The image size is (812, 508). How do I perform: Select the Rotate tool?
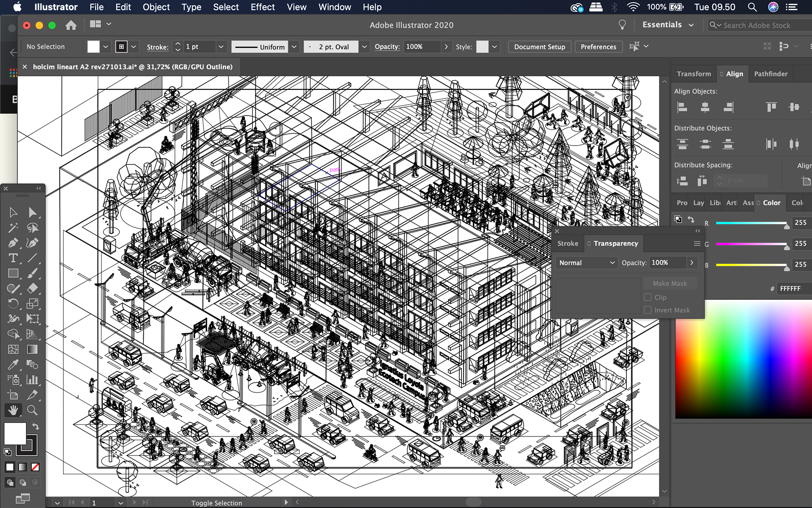tap(13, 304)
